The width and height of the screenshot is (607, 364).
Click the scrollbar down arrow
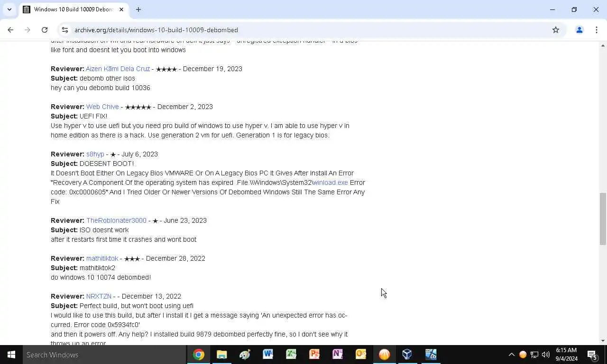(x=603, y=341)
